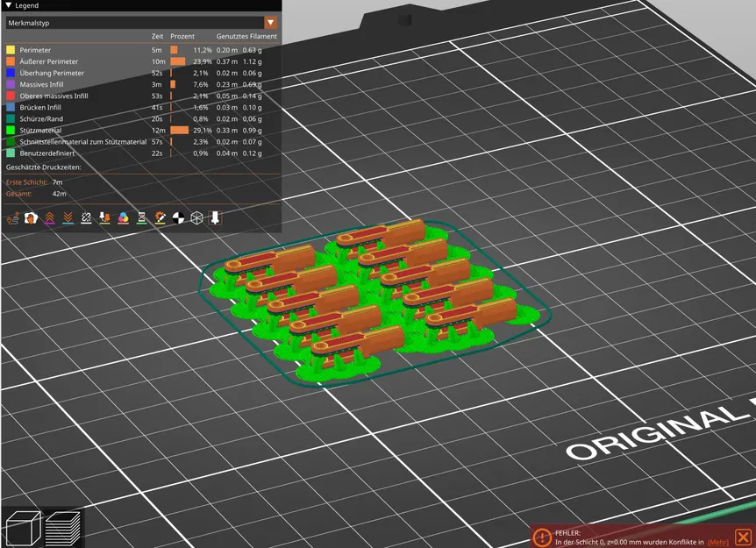
Task: Click the Äußerer Perimeter weight 1.12 g
Action: [253, 61]
